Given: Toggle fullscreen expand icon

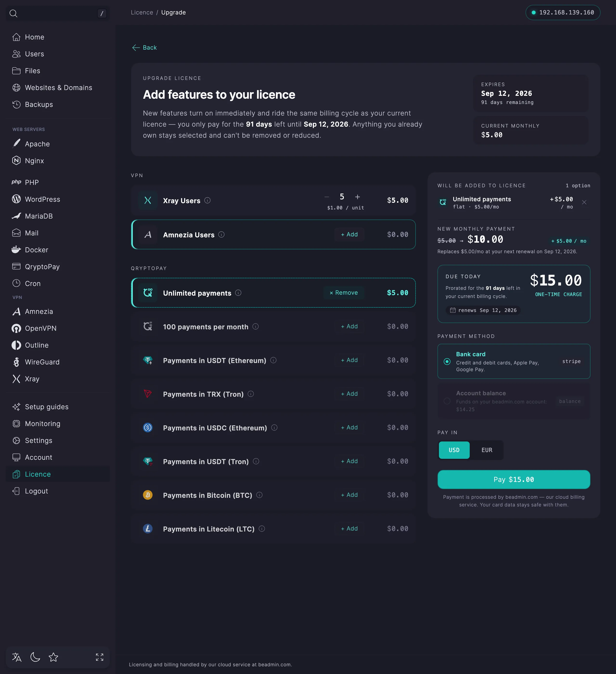Looking at the screenshot, I should coord(100,657).
